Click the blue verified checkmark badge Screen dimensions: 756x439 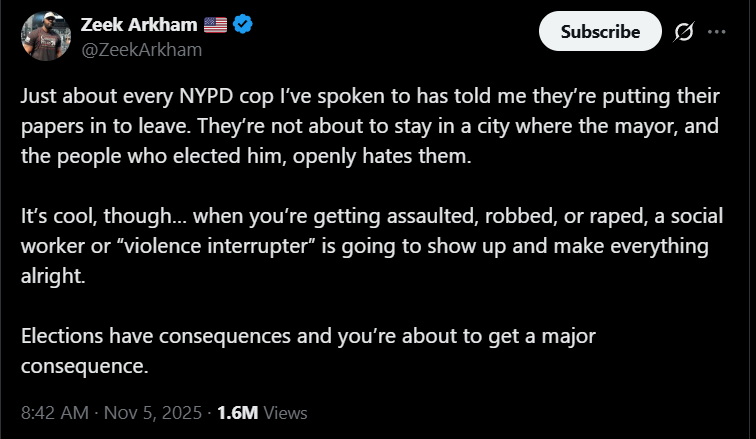click(x=241, y=25)
